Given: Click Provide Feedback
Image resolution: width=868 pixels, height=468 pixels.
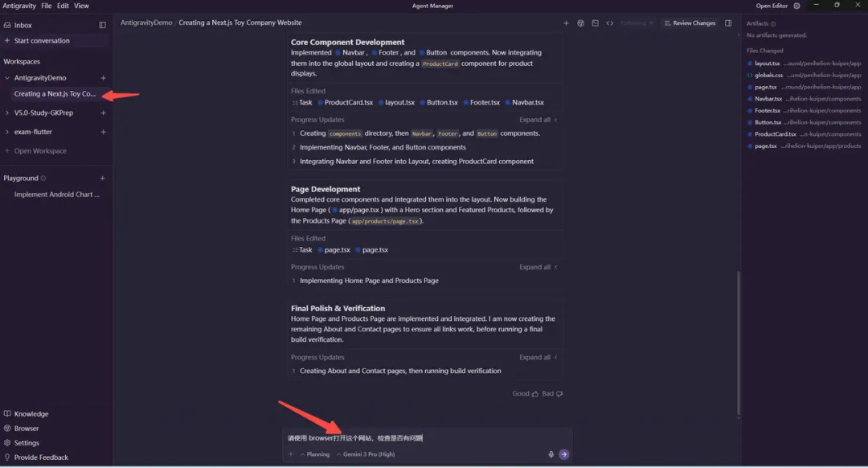Looking at the screenshot, I should (x=41, y=458).
